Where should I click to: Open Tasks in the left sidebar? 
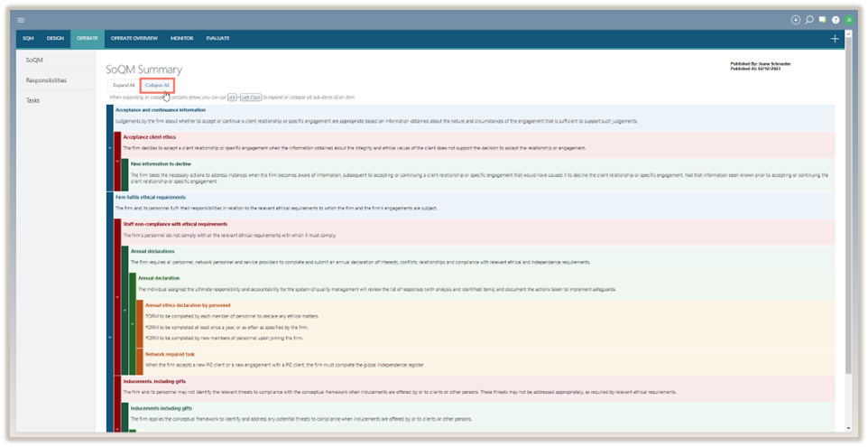[32, 99]
